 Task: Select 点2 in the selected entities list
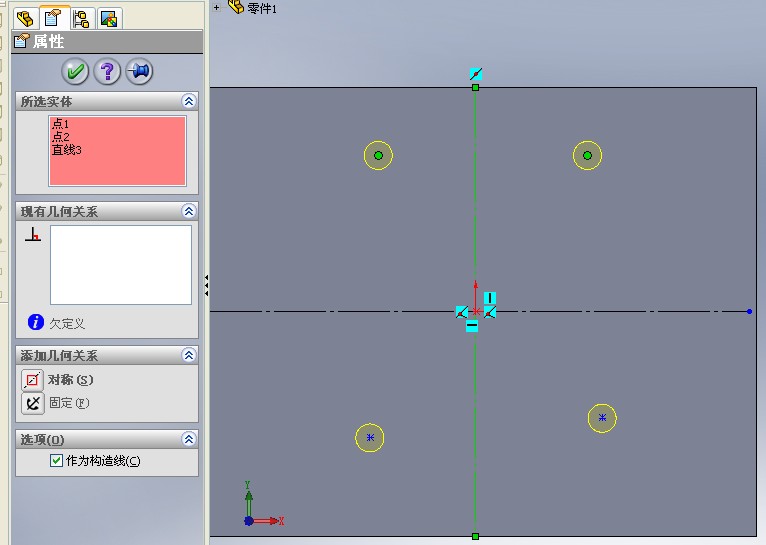[x=61, y=136]
